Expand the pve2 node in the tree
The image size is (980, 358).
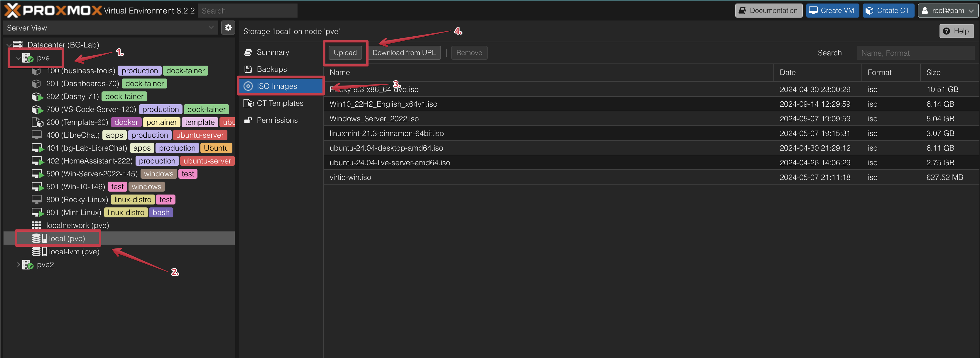click(x=18, y=265)
